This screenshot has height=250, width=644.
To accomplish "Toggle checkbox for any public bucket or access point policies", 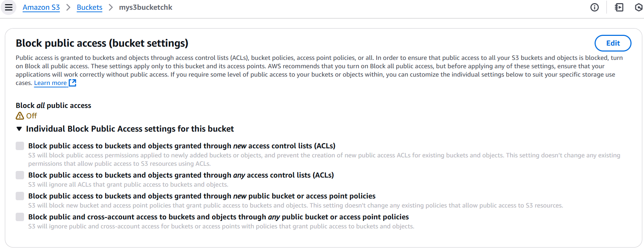I will (x=20, y=217).
